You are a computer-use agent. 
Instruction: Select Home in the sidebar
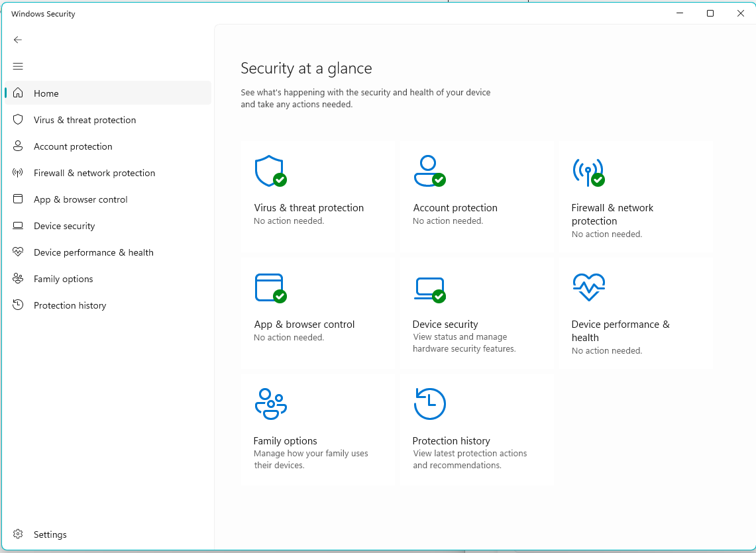pyautogui.click(x=108, y=93)
